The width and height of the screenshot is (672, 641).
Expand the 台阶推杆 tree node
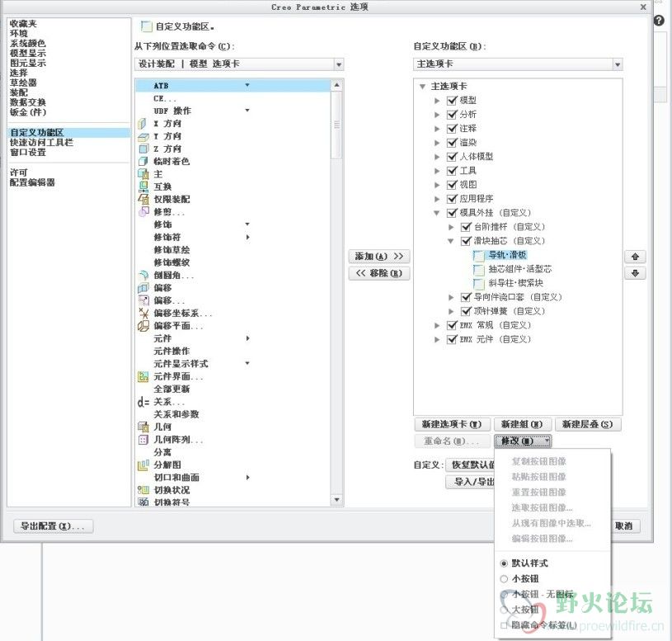451,227
